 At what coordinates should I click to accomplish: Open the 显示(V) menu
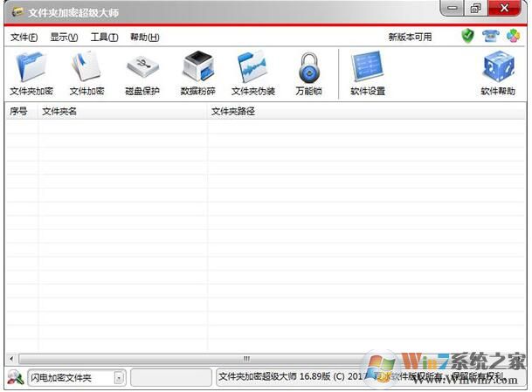tap(64, 37)
